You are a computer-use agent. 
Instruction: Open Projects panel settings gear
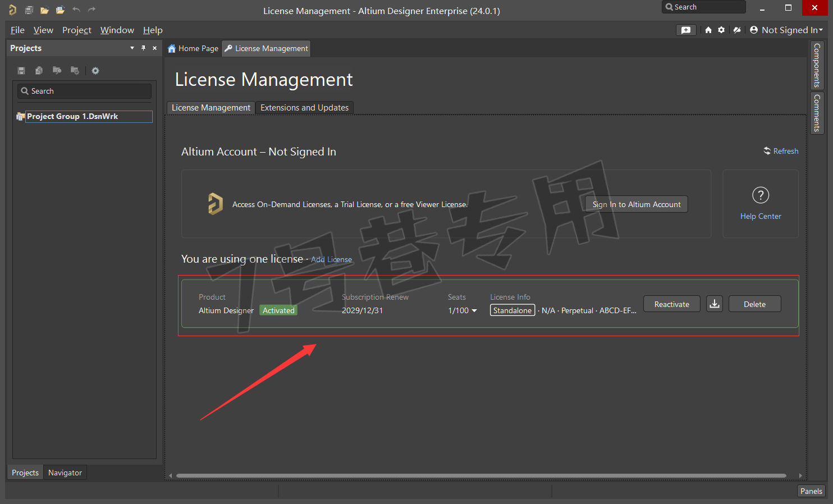tap(95, 71)
